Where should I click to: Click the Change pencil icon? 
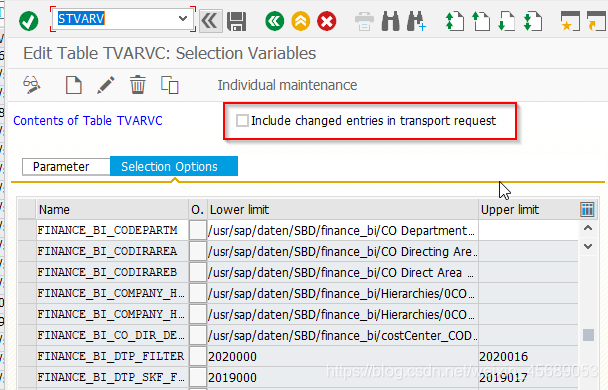[105, 85]
